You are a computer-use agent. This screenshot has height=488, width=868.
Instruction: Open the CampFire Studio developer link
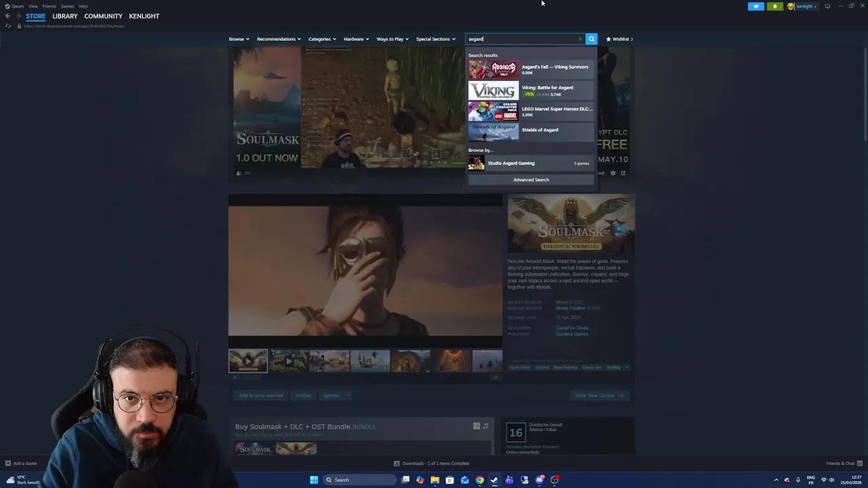coord(572,328)
